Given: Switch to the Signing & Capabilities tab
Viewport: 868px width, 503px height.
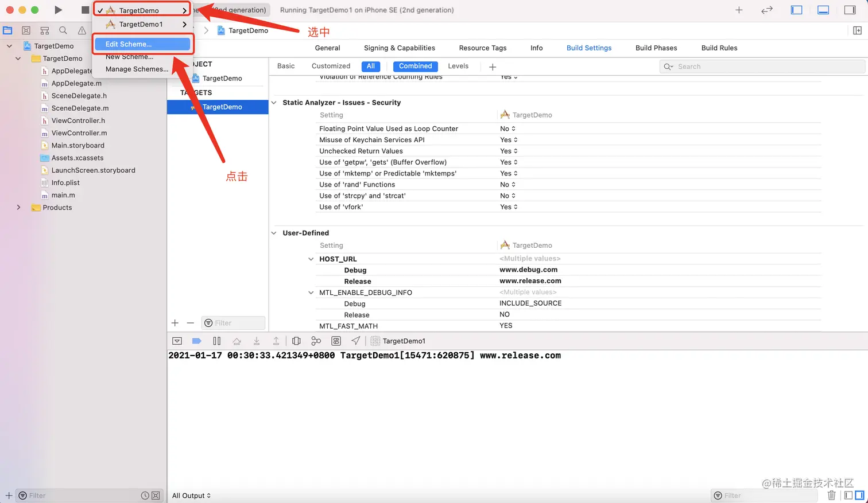Looking at the screenshot, I should click(400, 48).
